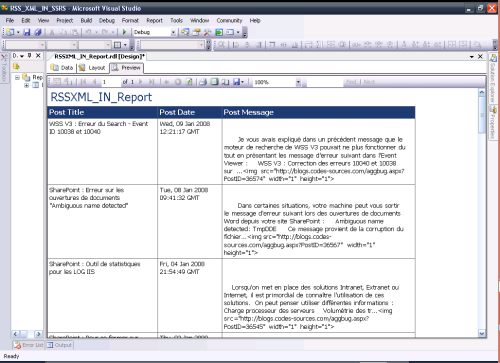Open the Tools menu

(x=176, y=20)
